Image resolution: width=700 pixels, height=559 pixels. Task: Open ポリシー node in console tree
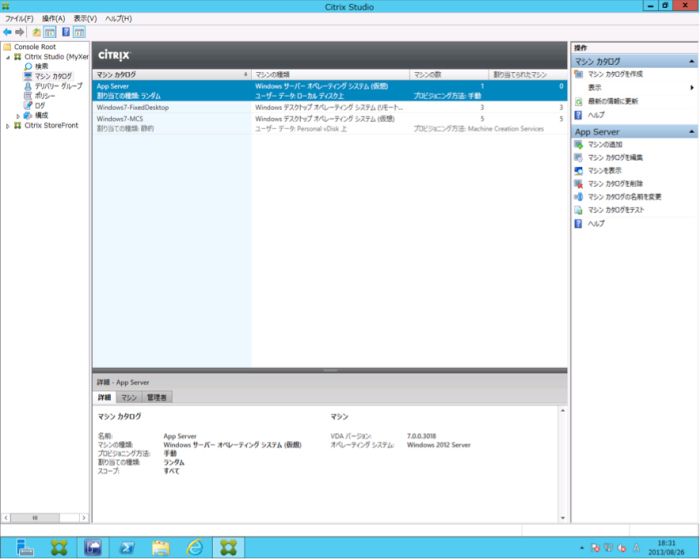45,96
